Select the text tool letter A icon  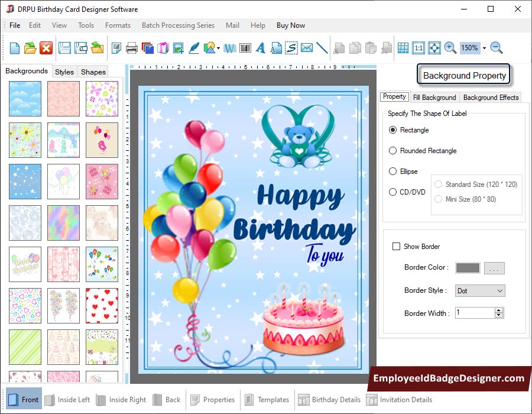point(260,48)
